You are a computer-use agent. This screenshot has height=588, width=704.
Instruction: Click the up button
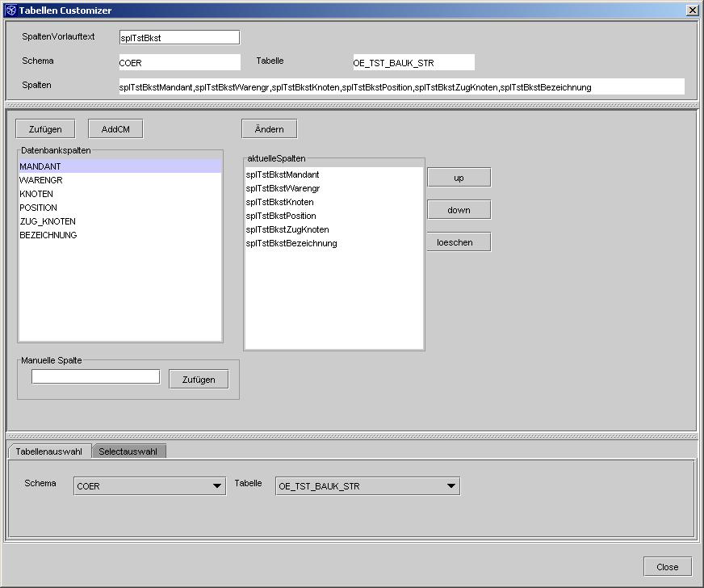point(459,178)
